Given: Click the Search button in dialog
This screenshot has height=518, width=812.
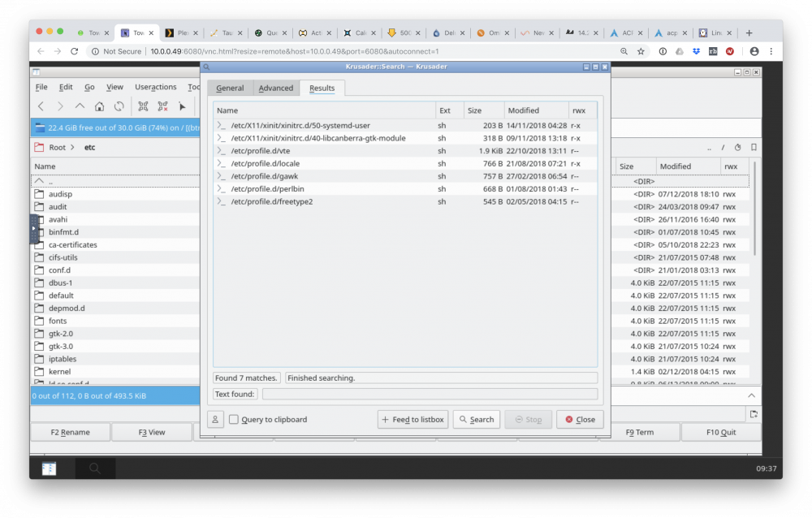Looking at the screenshot, I should 477,420.
